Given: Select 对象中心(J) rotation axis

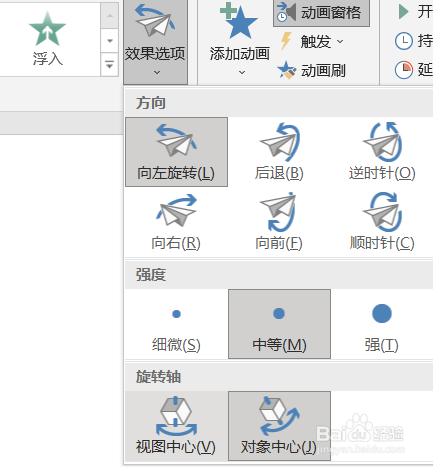Looking at the screenshot, I should pyautogui.click(x=279, y=426).
